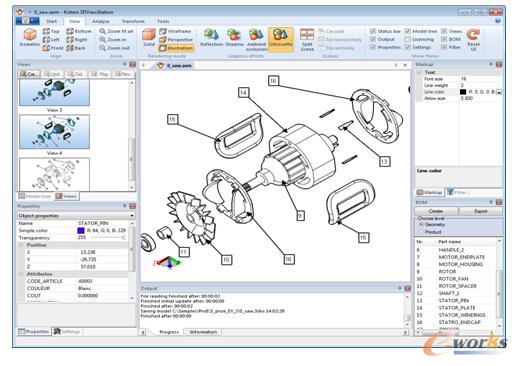Open the Analyze ribbon tab
The width and height of the screenshot is (518, 366).
[x=101, y=21]
